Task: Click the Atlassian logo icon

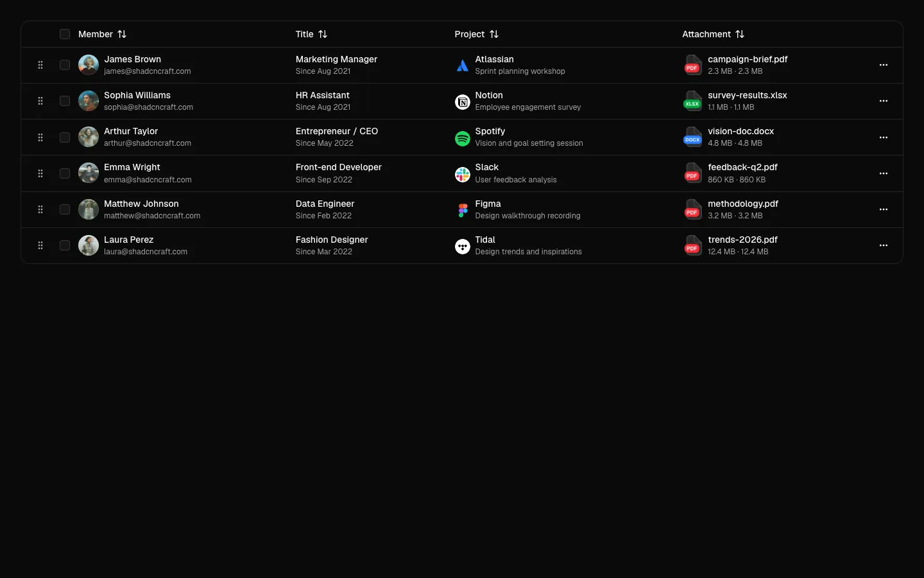Action: coord(462,66)
